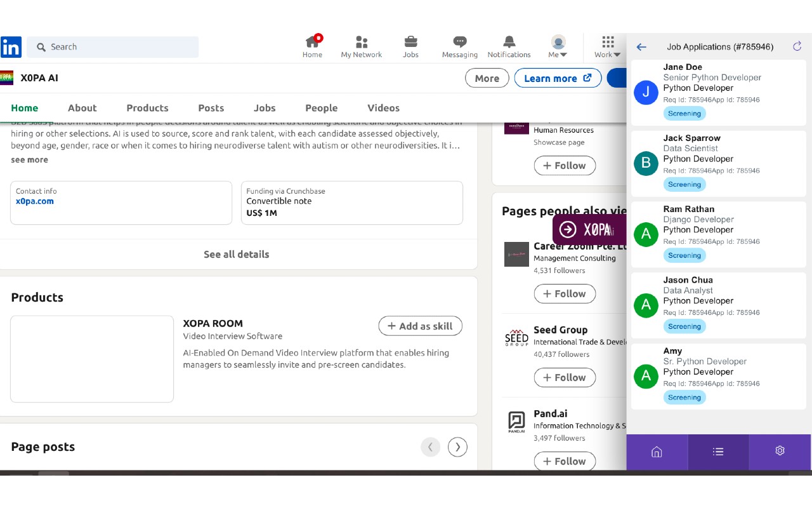
Task: Click the XOPA ROOM product thumbnail
Action: 92,359
